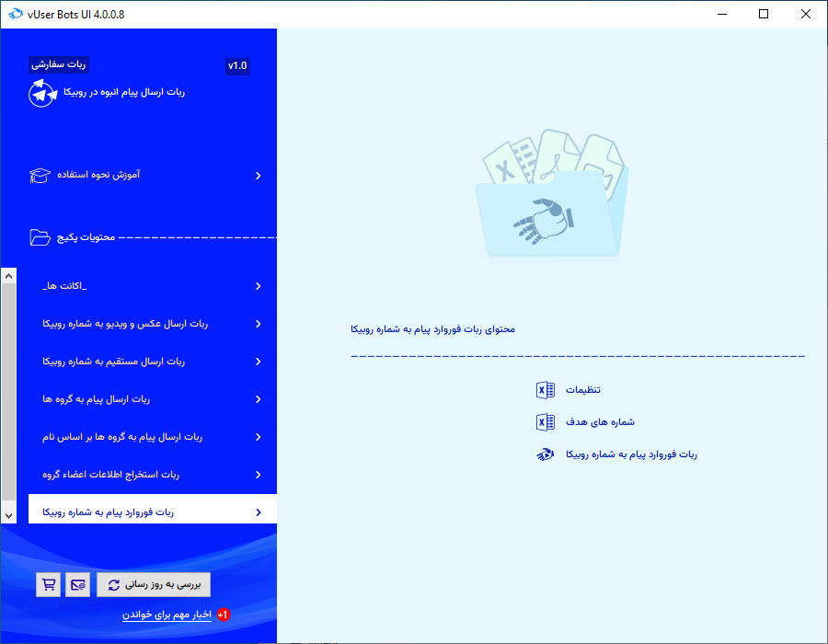Click محتوای ربات فوروارد پیام heading

coord(433,329)
